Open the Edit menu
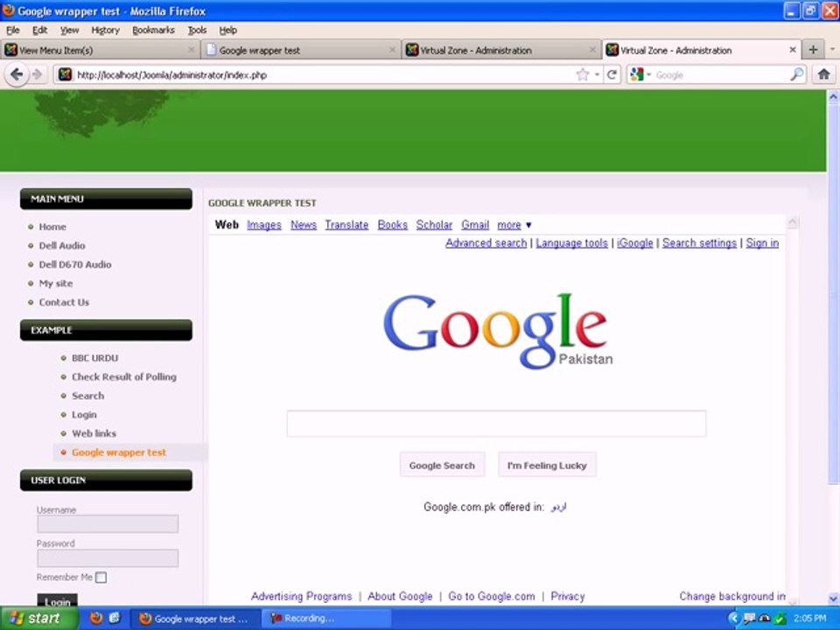This screenshot has width=840, height=630. click(39, 30)
